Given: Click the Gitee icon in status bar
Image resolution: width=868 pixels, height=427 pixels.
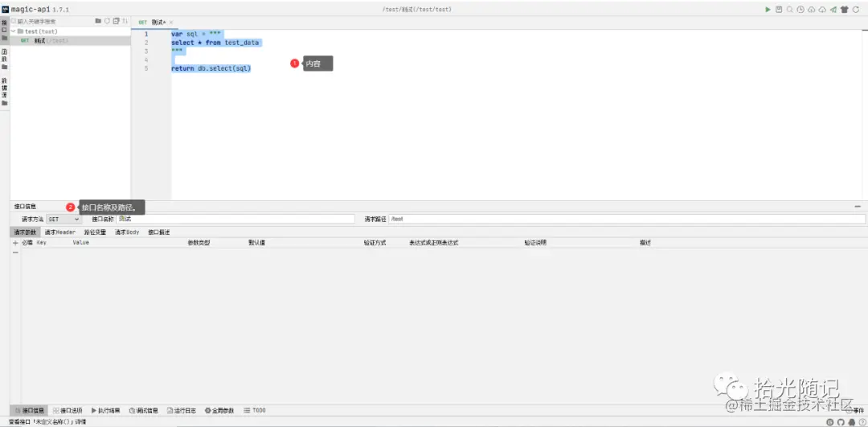Looking at the screenshot, I should click(x=829, y=422).
